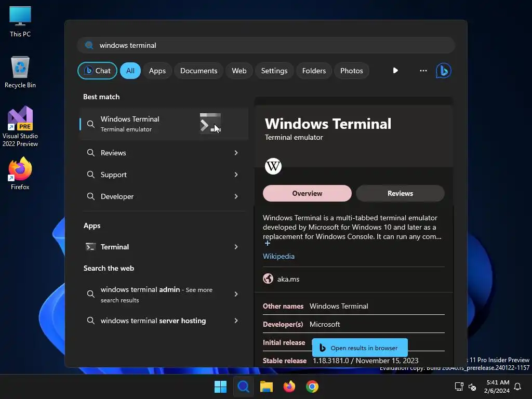Select the Windows Terminal best match result
The width and height of the screenshot is (532, 399).
pos(164,124)
